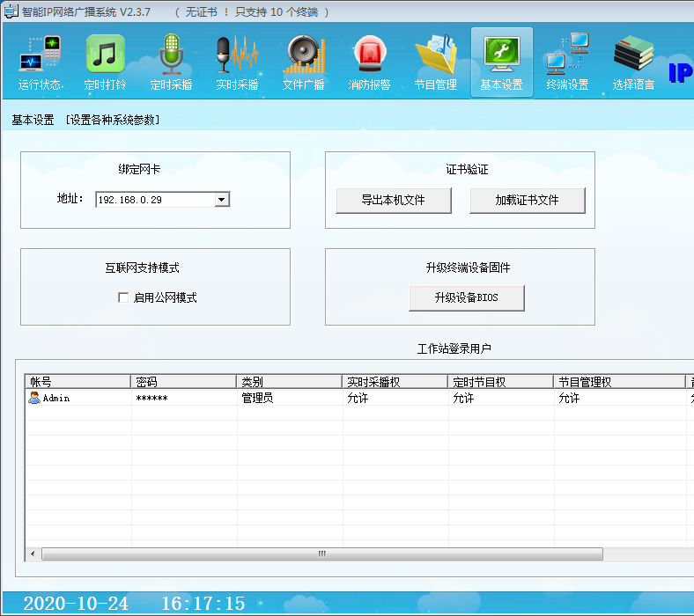Click the ****** password cell
694x616 pixels.
point(151,398)
